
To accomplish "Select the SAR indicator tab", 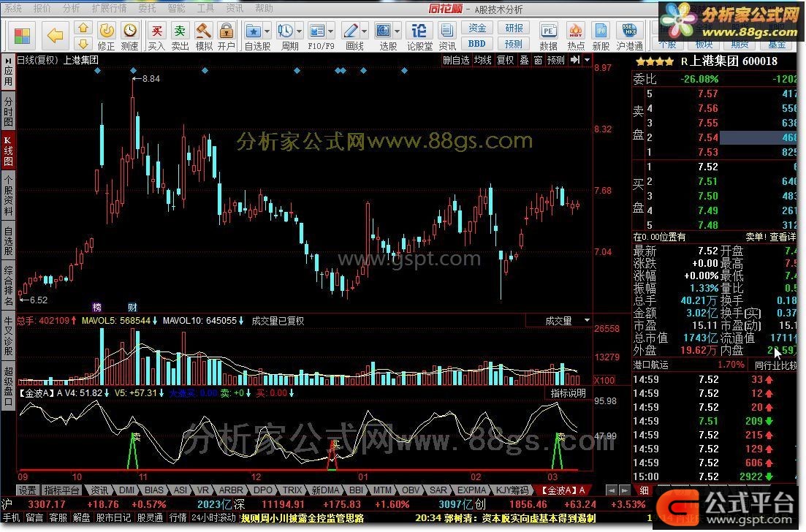I will click(x=438, y=490).
